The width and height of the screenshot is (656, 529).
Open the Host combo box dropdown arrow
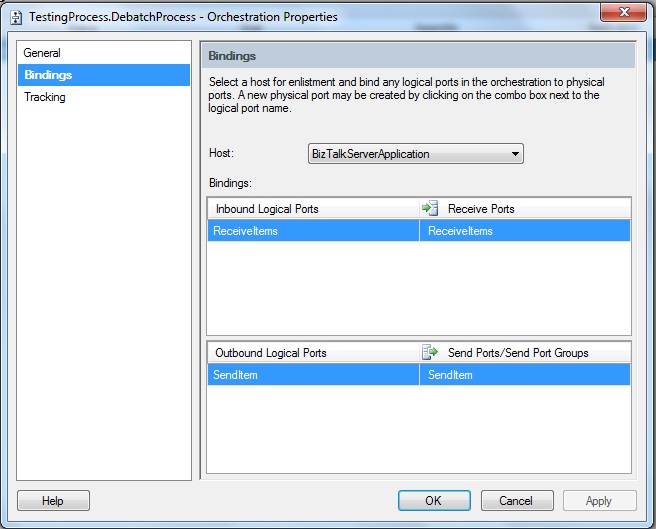click(x=515, y=154)
